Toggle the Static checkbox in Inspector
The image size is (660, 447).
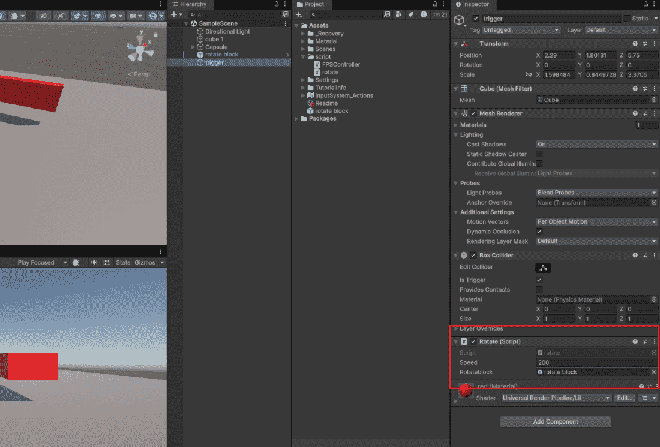point(627,19)
